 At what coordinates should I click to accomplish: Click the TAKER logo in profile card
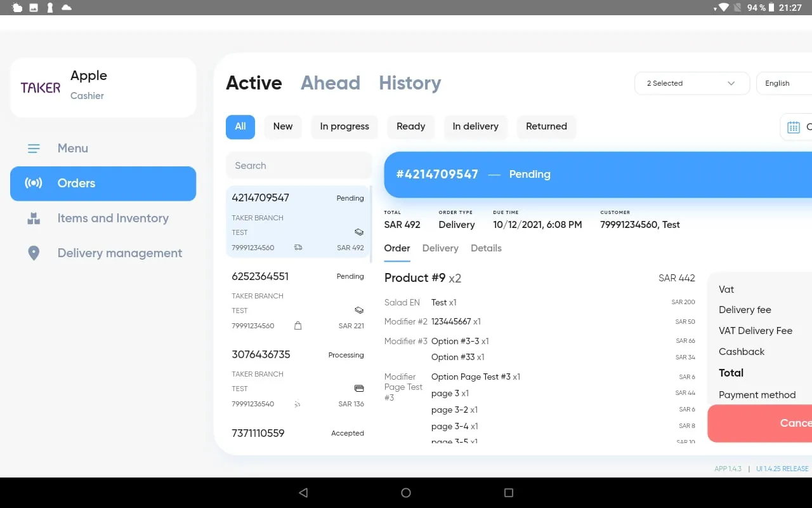(41, 88)
